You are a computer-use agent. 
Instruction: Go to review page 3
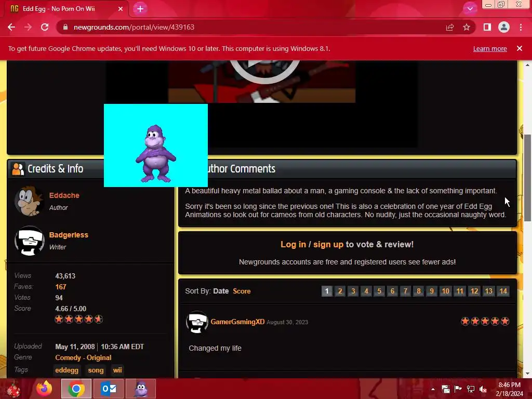(353, 291)
